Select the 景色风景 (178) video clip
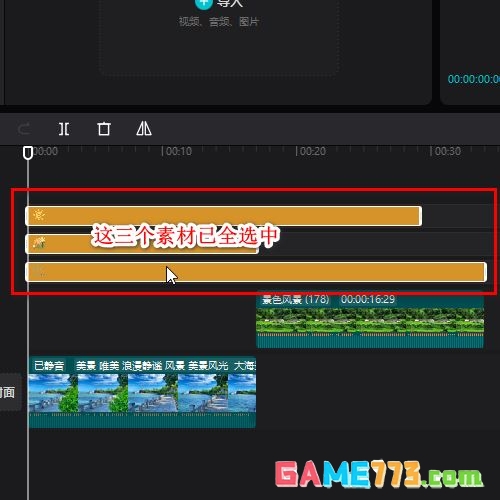Screen dimensions: 500x500 [370, 320]
